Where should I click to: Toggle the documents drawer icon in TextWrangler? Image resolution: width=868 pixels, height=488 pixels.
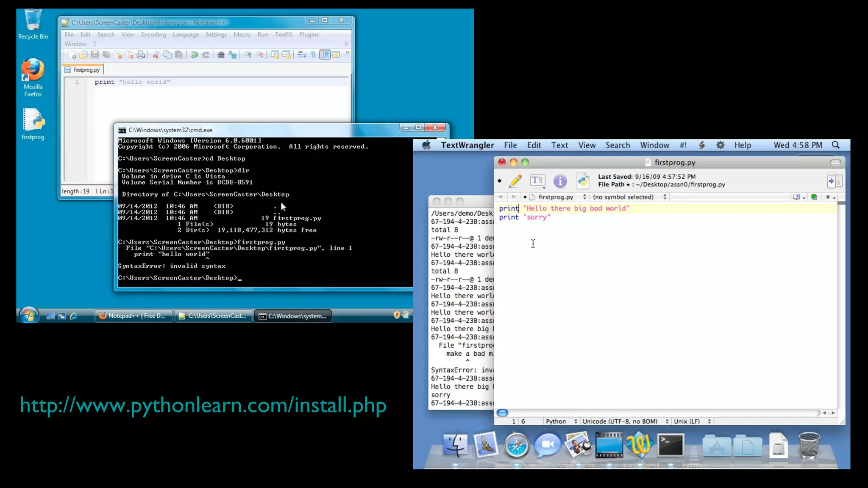pyautogui.click(x=835, y=181)
